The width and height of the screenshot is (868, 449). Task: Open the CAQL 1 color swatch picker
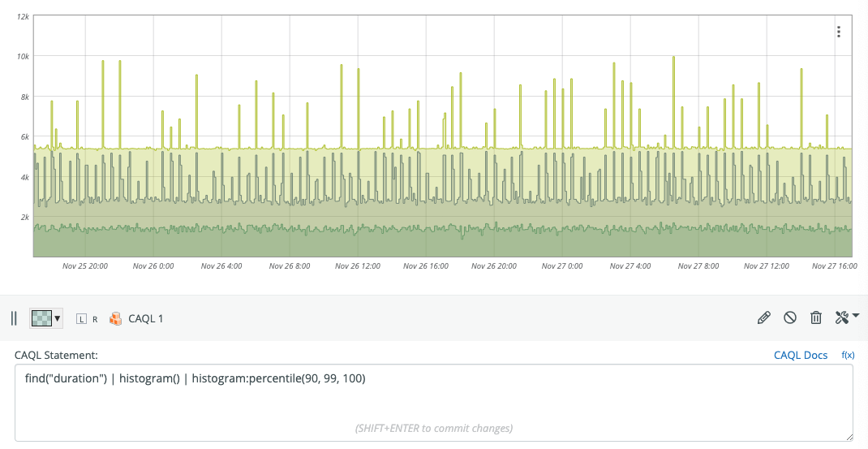(x=41, y=318)
